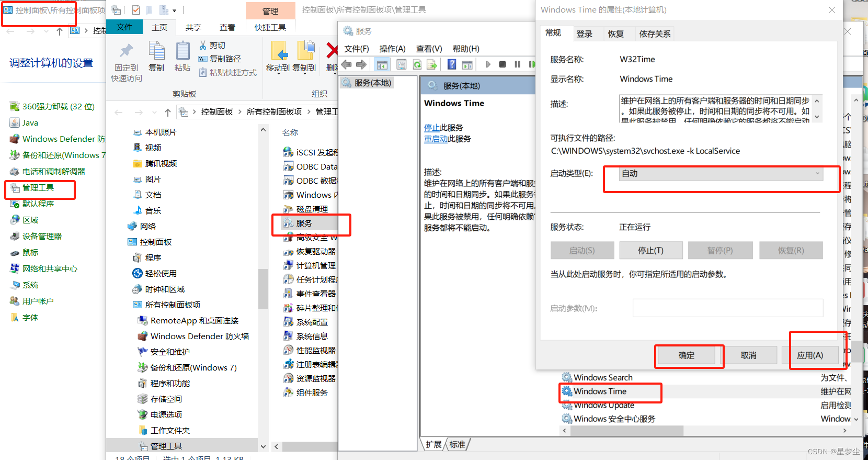Screen dimensions: 868x460
Task: Click 重启动 link for this service
Action: click(436, 139)
